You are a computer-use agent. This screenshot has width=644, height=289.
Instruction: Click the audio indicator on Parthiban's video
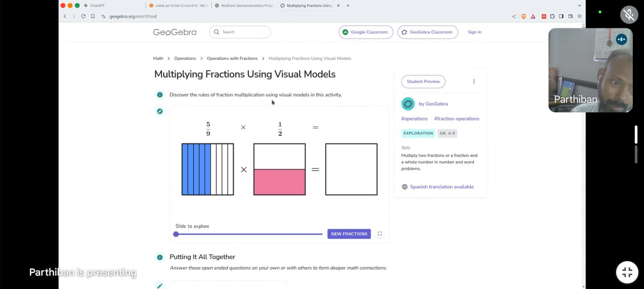pyautogui.click(x=621, y=39)
